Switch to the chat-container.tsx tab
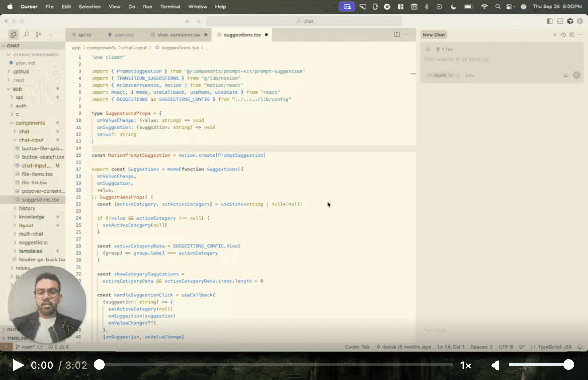Image resolution: width=588 pixels, height=380 pixels. [x=178, y=35]
